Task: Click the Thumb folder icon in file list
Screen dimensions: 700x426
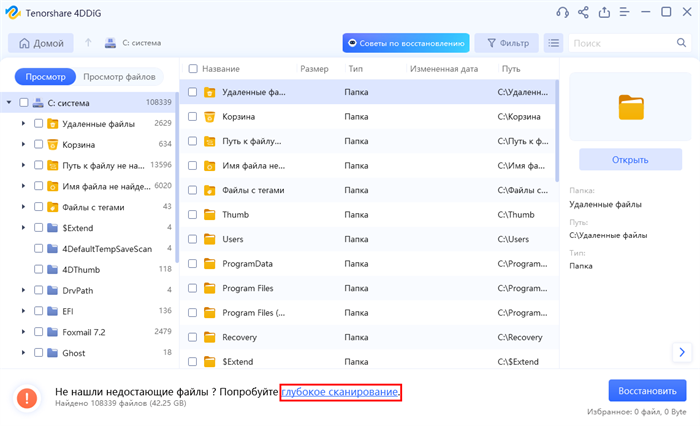Action: [x=209, y=215]
